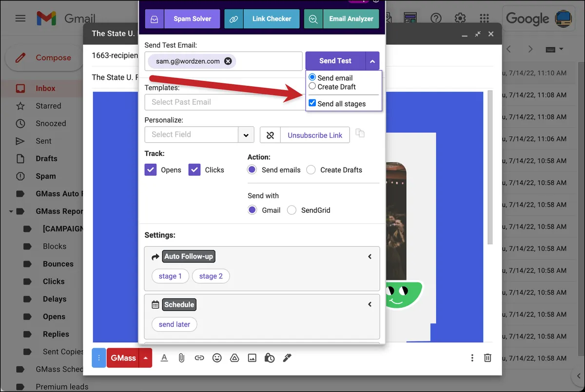This screenshot has width=585, height=392.
Task: Open the Replies label
Action: tap(56, 334)
